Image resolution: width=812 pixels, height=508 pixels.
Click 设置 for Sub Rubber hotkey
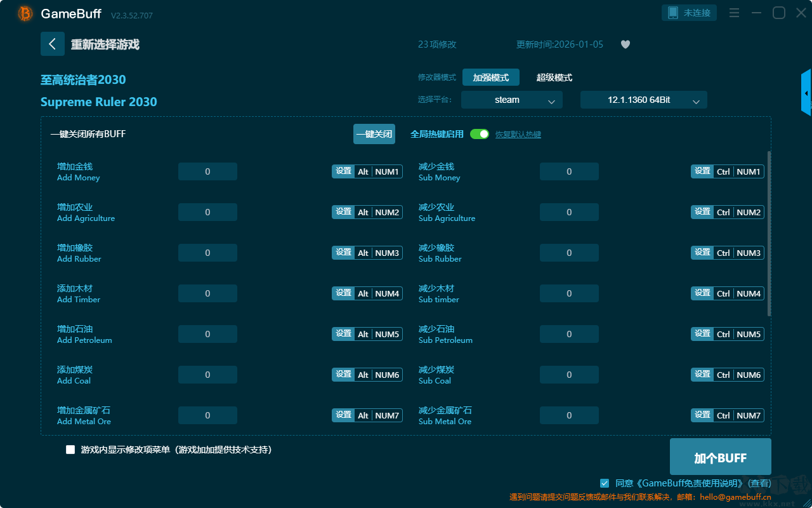(x=702, y=253)
